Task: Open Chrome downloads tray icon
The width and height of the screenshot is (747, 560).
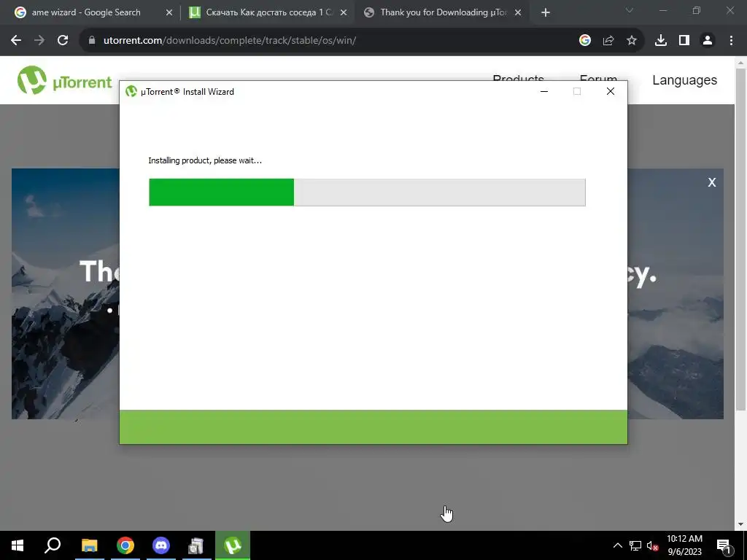Action: click(661, 41)
